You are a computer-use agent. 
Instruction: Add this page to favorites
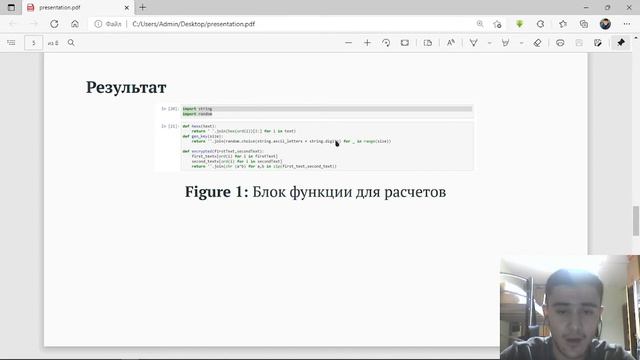(497, 24)
